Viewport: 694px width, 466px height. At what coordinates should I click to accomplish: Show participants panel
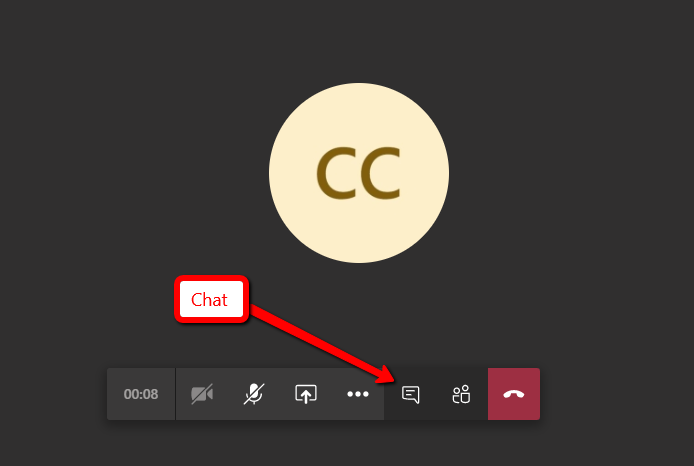coord(462,394)
